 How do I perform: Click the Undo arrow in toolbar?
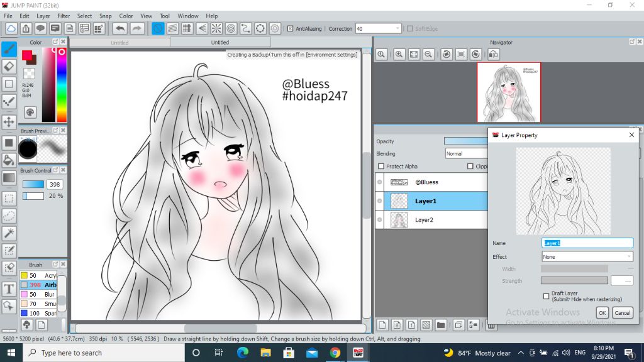click(x=120, y=28)
